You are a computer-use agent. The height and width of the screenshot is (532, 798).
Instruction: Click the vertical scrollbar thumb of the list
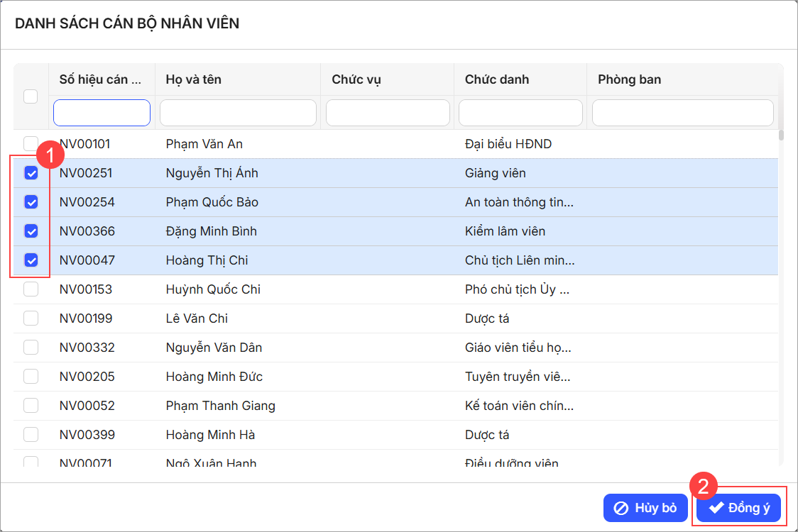[x=781, y=135]
